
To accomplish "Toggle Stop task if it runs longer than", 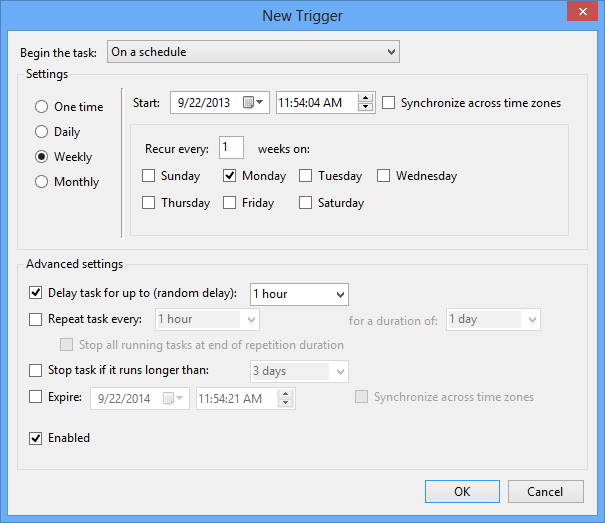I will coord(36,371).
